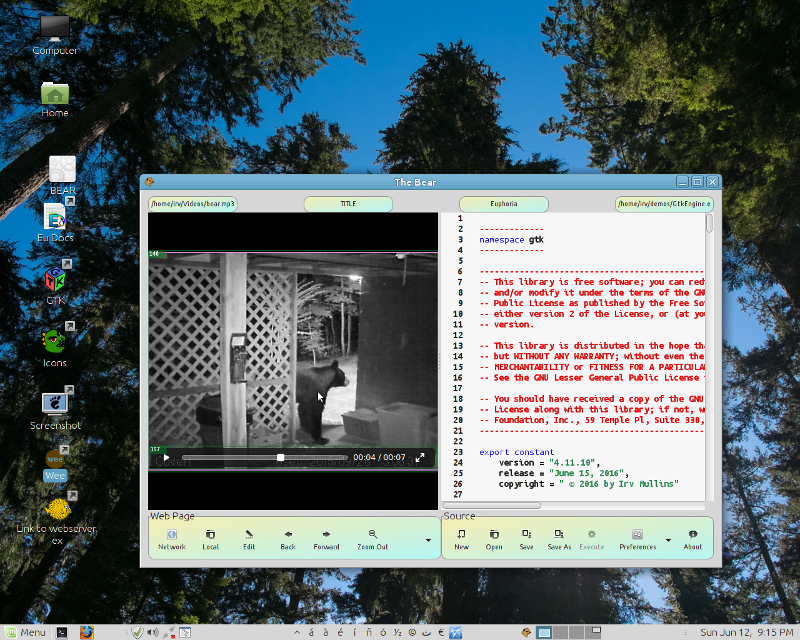Click the Network icon in Web Page toolbar
This screenshot has width=800, height=640.
[x=172, y=539]
